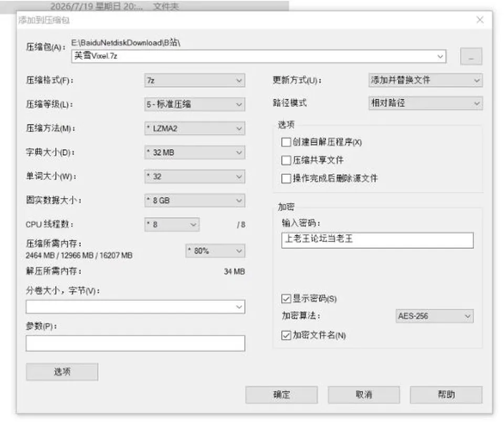Expand the 字典大小 32 MB dropdown
504x440 pixels.
click(194, 152)
